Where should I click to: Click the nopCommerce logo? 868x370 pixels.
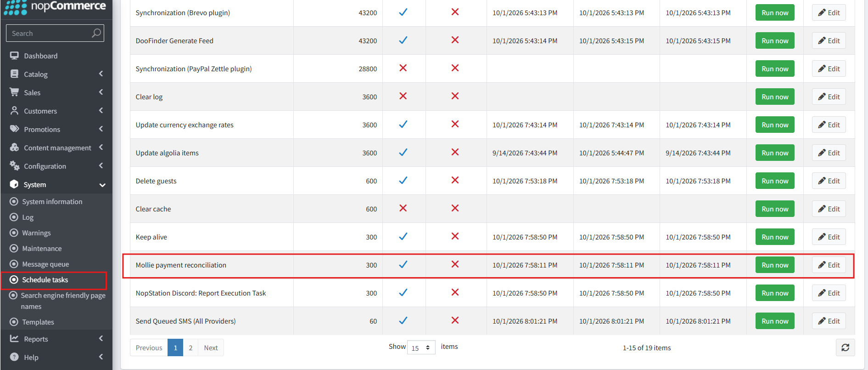point(55,7)
